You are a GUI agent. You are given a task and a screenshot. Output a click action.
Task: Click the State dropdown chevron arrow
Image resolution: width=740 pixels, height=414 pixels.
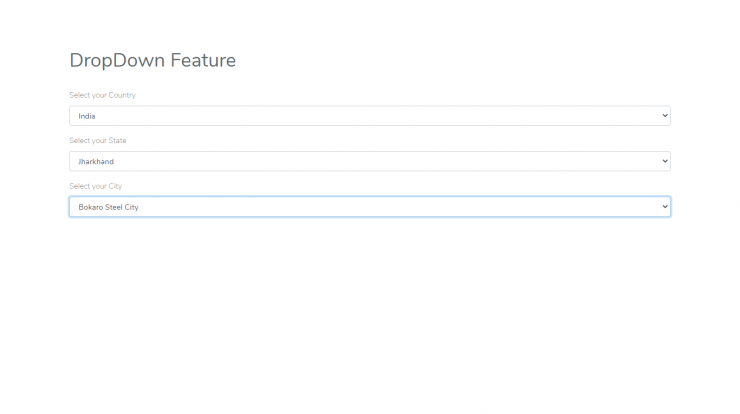665,161
